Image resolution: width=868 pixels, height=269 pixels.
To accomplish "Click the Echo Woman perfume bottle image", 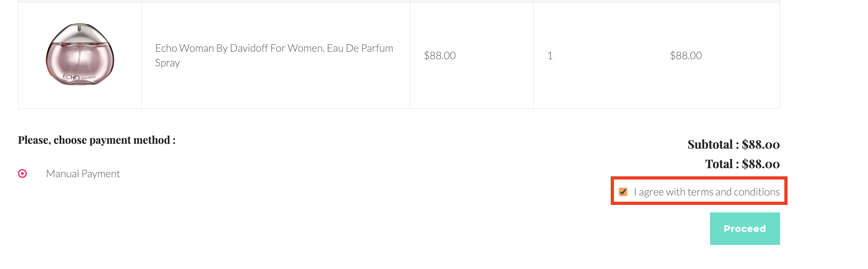I will click(x=80, y=54).
